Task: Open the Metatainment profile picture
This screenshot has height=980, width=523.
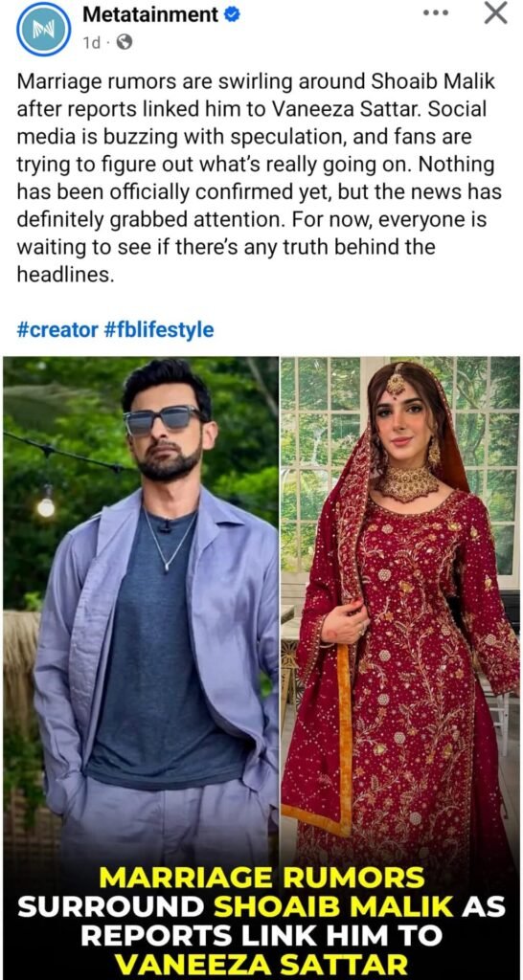Action: point(44,29)
